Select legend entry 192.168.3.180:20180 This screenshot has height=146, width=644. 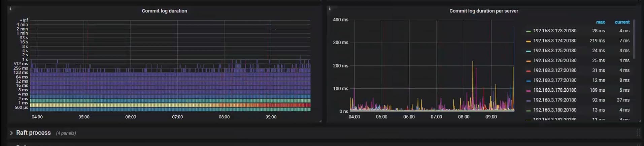[x=554, y=110]
